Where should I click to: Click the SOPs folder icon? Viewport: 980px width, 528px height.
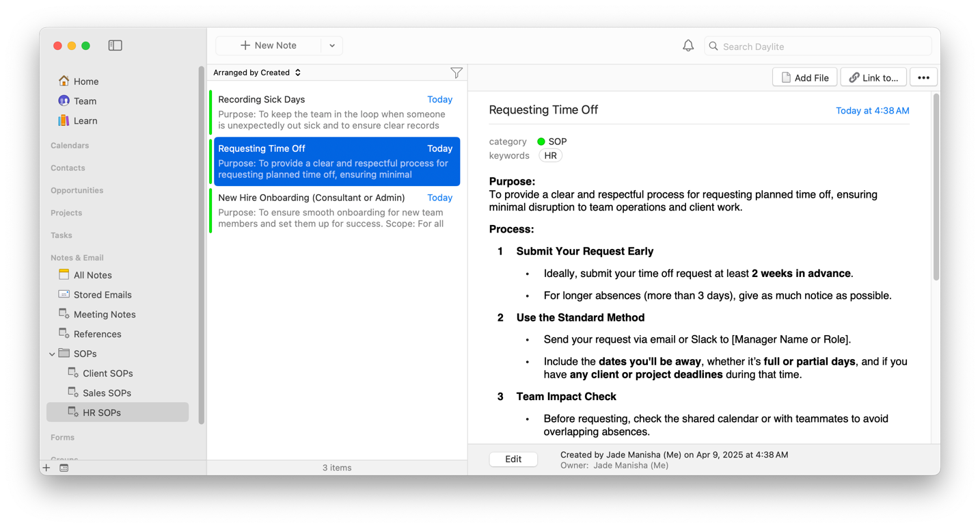pyautogui.click(x=64, y=353)
